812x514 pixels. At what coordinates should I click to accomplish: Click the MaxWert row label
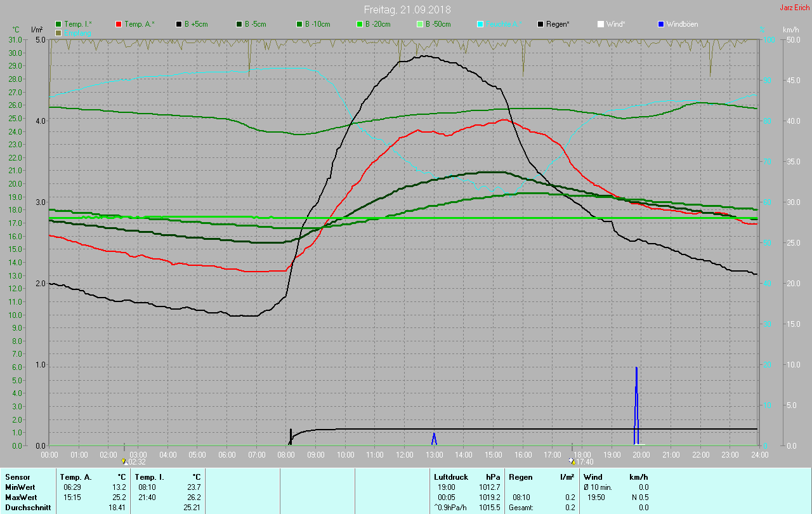(x=22, y=497)
